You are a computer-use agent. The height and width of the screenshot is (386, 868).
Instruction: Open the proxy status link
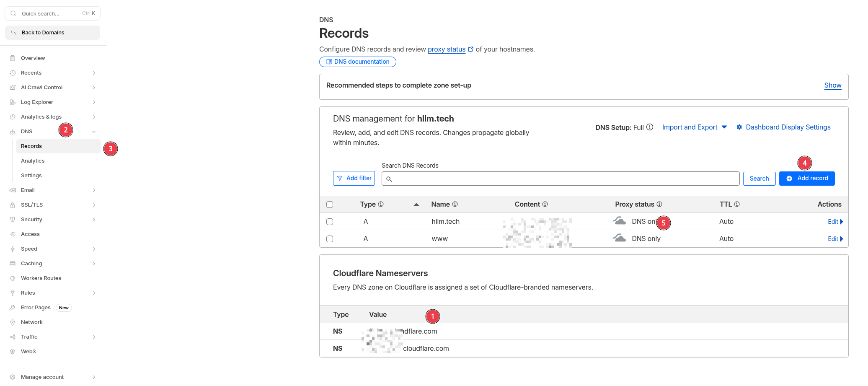447,49
